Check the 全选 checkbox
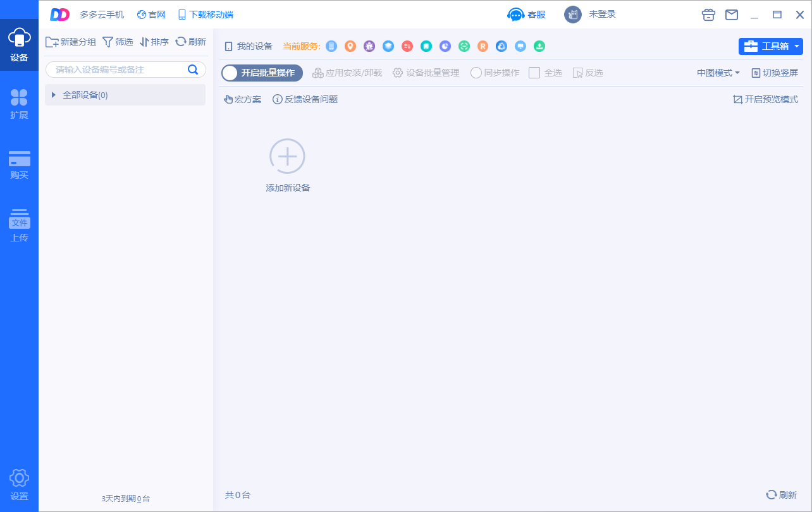 pos(534,73)
